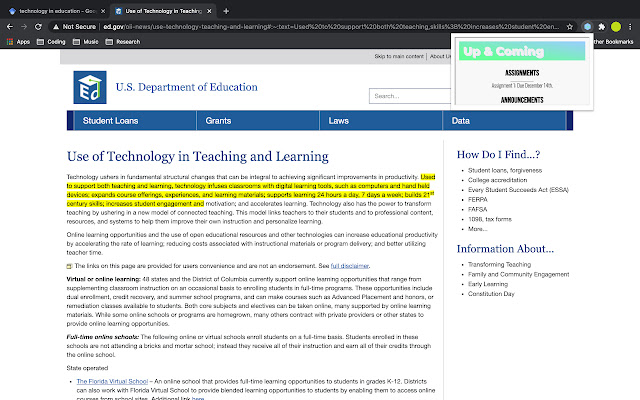Click the site Search field
The width and height of the screenshot is (640, 400).
410,96
